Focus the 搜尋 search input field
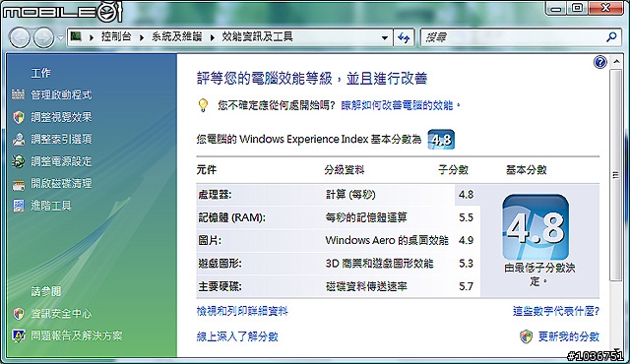 point(512,37)
